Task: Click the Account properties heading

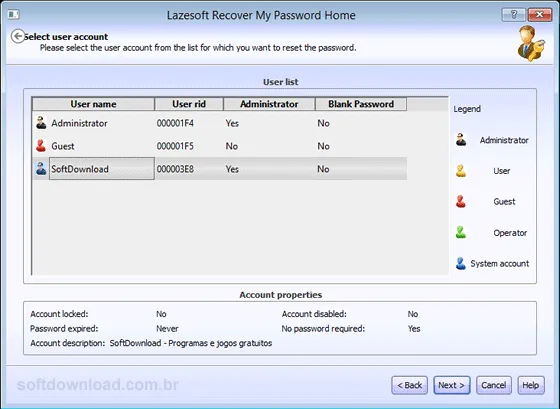Action: 280,295
